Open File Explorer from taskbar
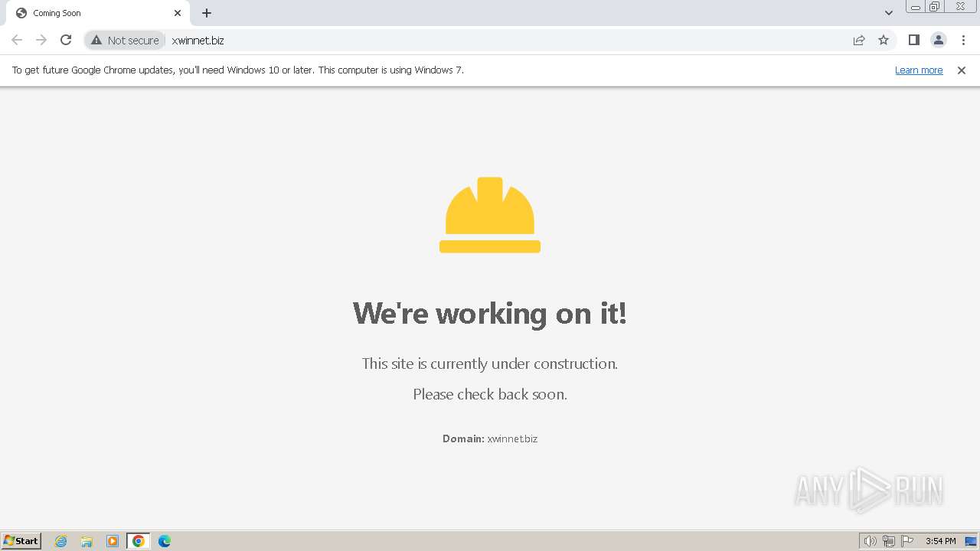980x551 pixels. [x=87, y=541]
